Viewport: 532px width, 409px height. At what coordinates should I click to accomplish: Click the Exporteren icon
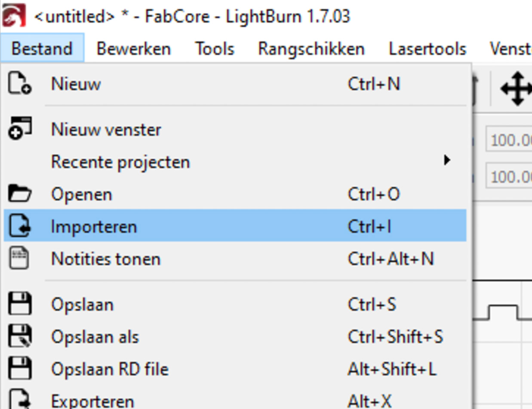(20, 400)
